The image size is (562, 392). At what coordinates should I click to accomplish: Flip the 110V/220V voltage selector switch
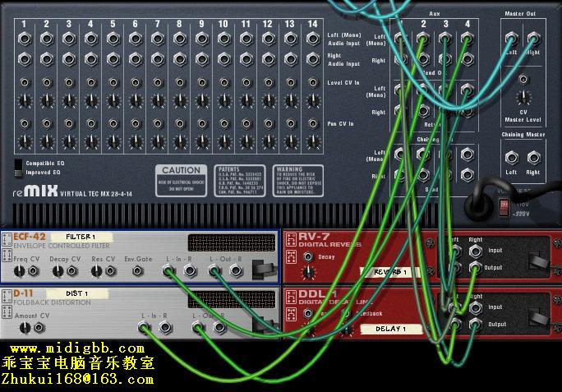[x=504, y=208]
